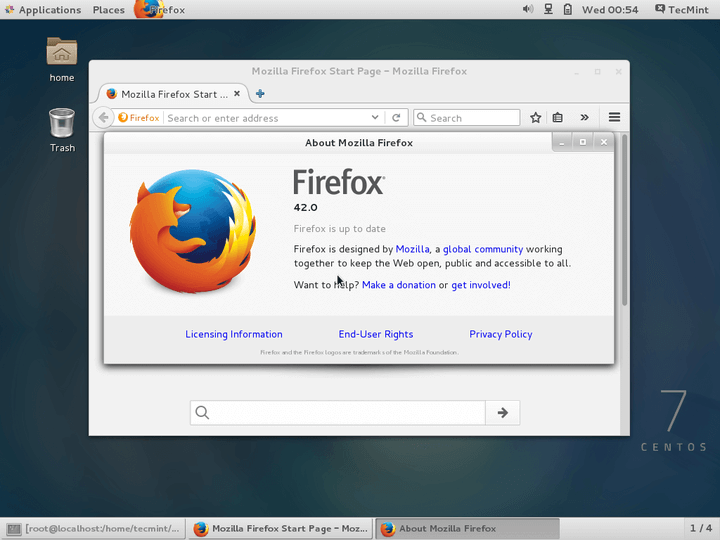Click the address bar input field
720x540 pixels.
[267, 118]
